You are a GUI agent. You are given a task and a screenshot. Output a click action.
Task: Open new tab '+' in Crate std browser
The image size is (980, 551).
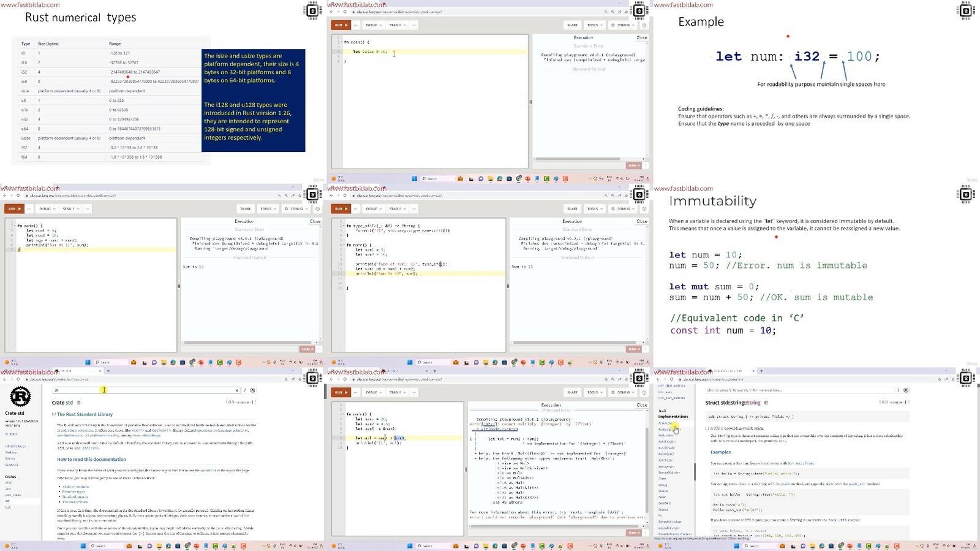click(108, 371)
